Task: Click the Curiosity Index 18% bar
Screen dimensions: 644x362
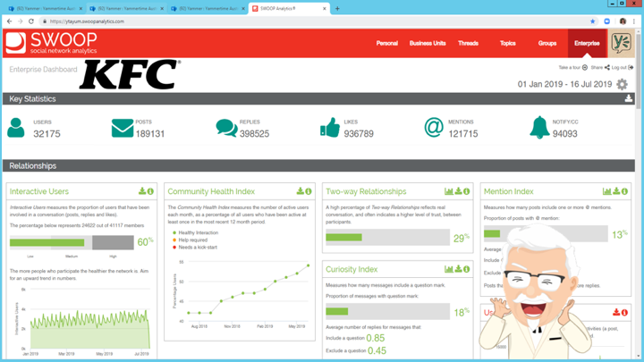Action: [x=387, y=312]
